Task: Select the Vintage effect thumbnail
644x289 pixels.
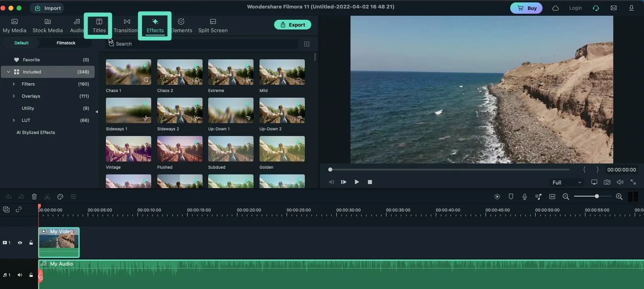Action: [129, 149]
